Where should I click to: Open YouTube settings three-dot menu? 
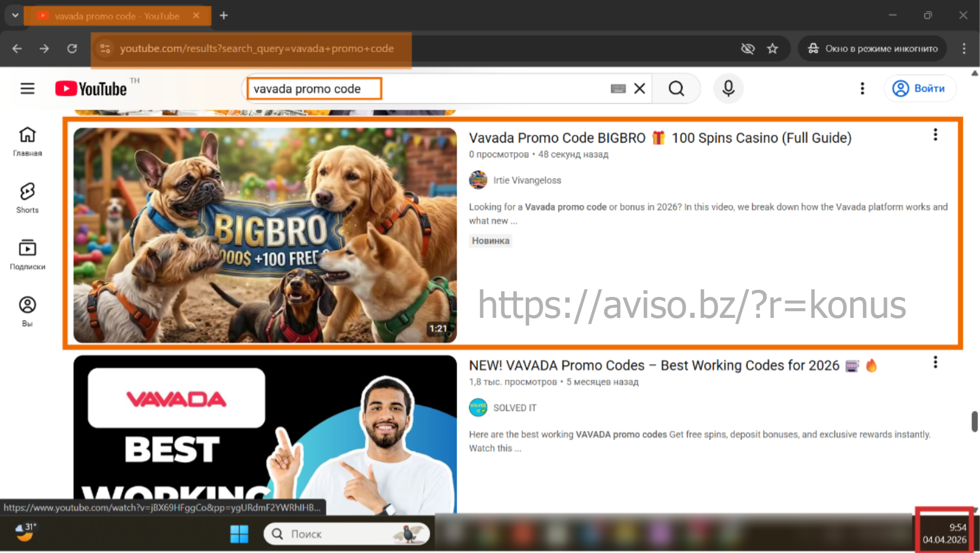point(862,88)
